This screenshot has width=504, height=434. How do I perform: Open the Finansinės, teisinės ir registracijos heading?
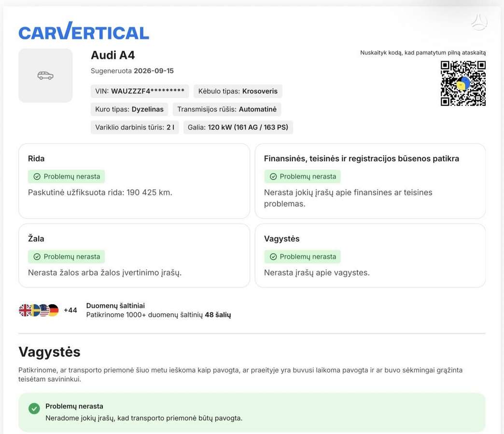pyautogui.click(x=362, y=159)
